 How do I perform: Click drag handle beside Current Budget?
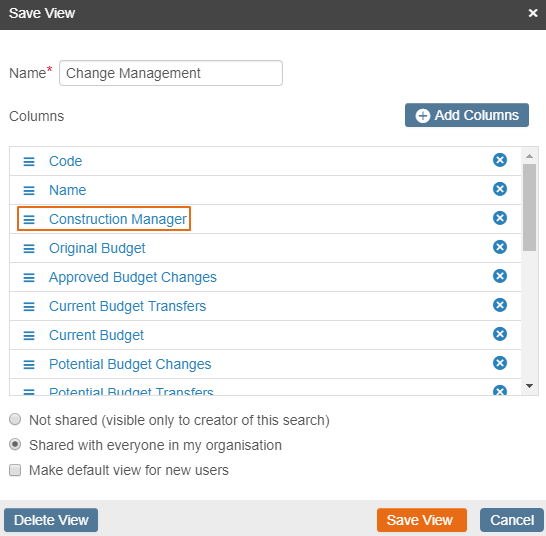click(29, 335)
